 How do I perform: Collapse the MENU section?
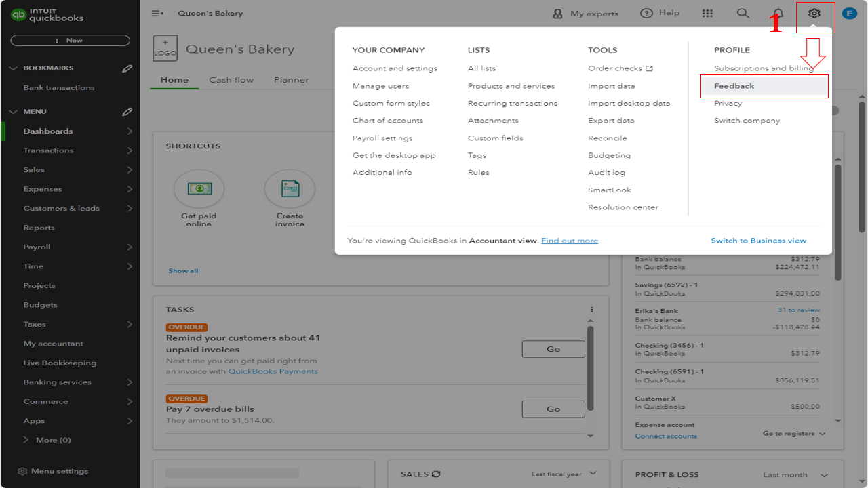pyautogui.click(x=13, y=112)
